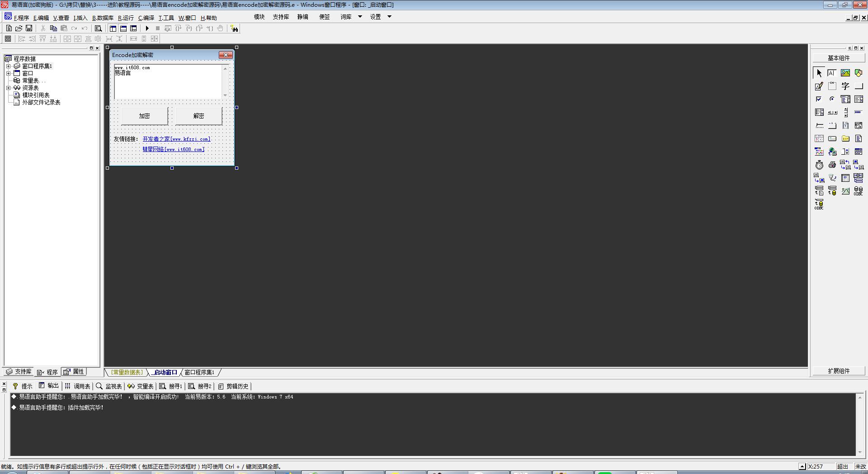
Task: Expand the 资源表 tree node
Action: pyautogui.click(x=8, y=88)
